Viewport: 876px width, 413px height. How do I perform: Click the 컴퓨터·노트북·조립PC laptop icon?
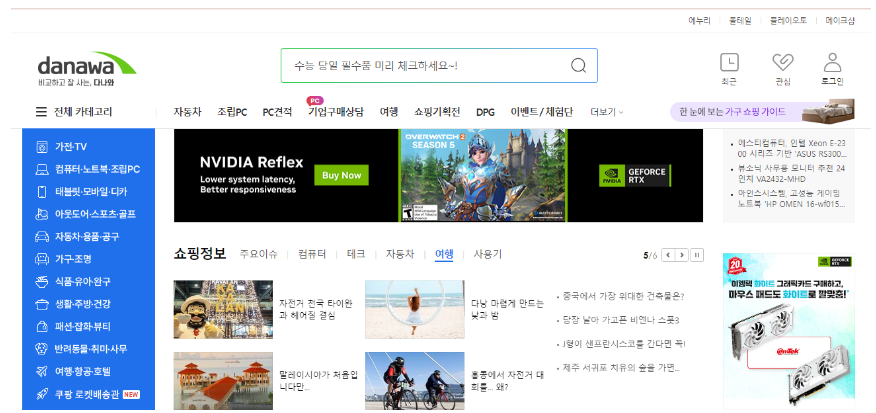[41, 169]
